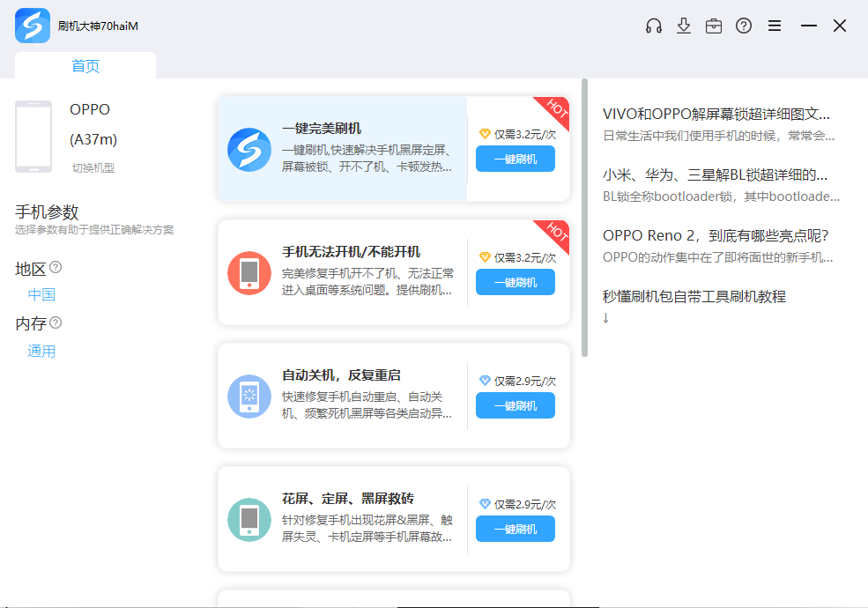
Task: Click 一键刷机 button for 一键完美刷机
Action: pyautogui.click(x=516, y=159)
